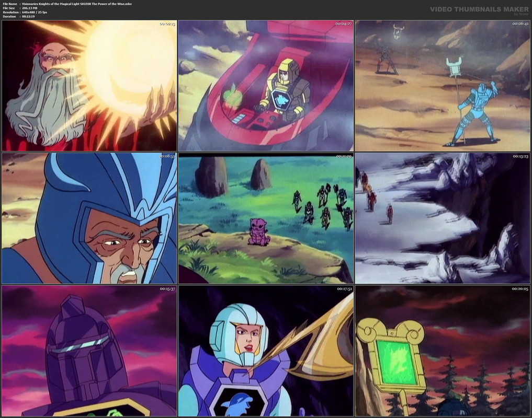This screenshot has height=418, width=532.
Task: Select the green meadow knights thumbnail at 00:11:09
Action: [x=266, y=218]
